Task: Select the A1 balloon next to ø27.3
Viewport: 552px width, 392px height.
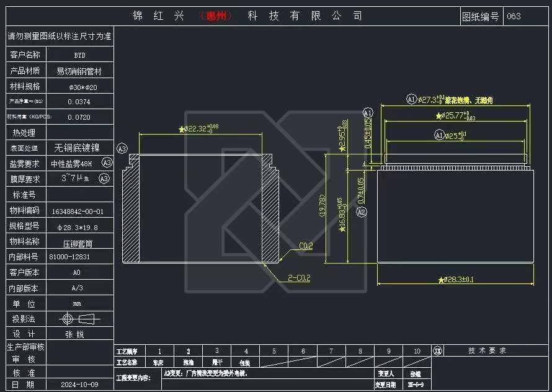Action: pos(411,99)
